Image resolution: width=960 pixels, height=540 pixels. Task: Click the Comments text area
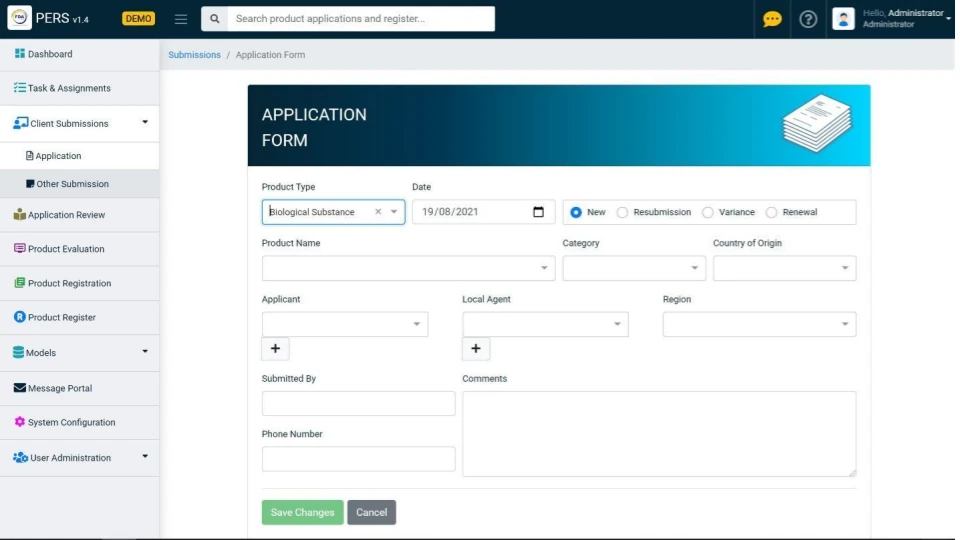pos(659,433)
